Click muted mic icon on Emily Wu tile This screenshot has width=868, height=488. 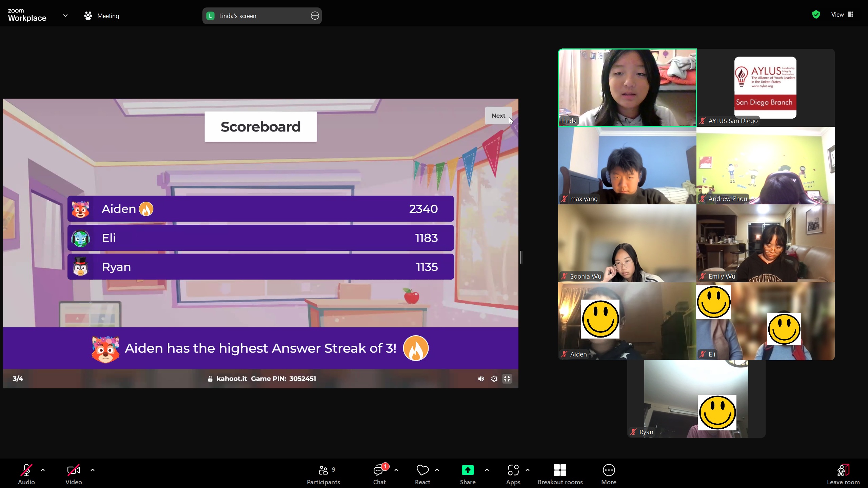[x=703, y=277]
